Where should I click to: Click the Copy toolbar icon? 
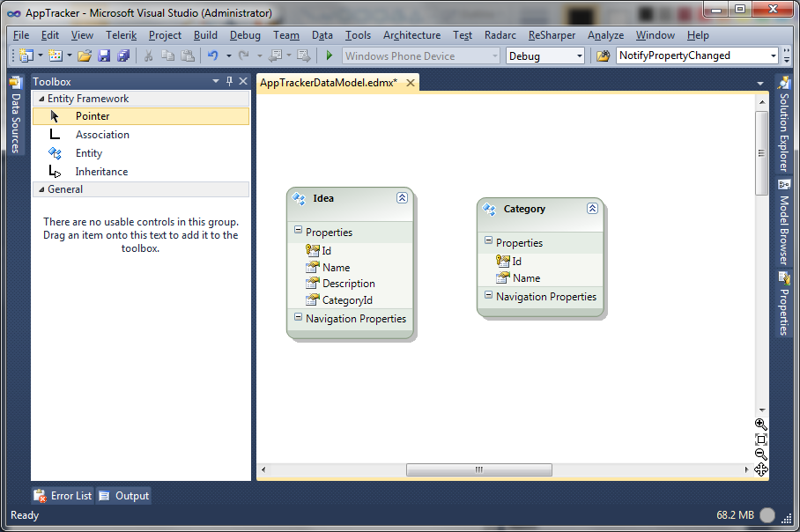coord(168,55)
